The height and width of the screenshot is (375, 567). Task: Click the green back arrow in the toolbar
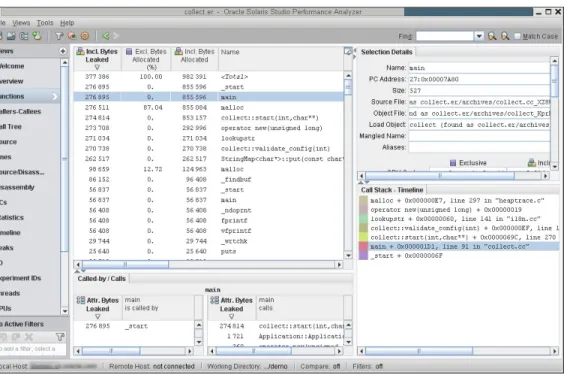point(105,36)
